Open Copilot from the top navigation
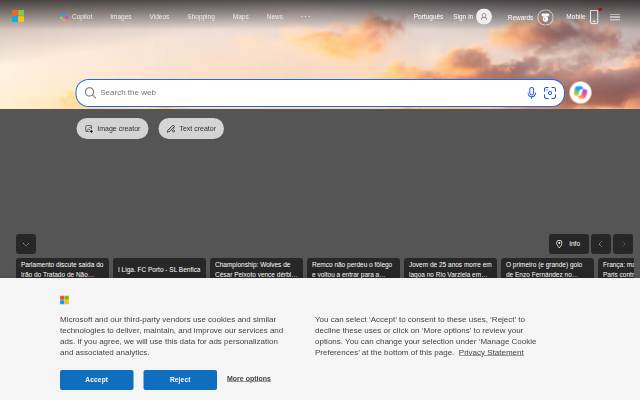 (76, 17)
